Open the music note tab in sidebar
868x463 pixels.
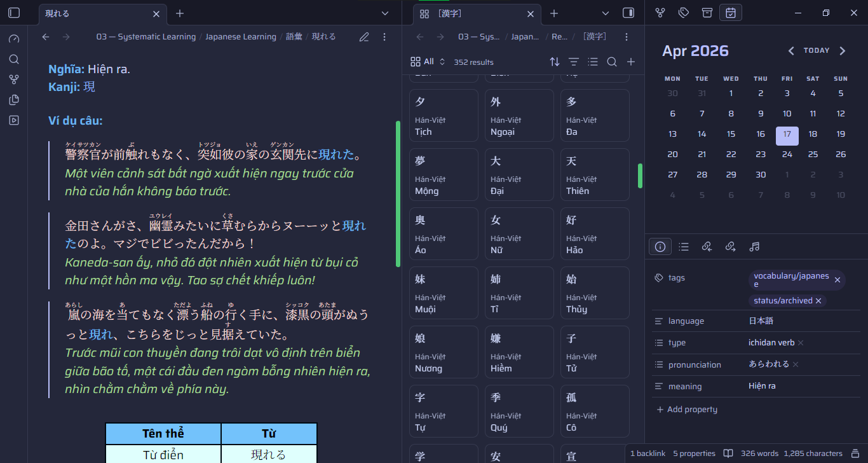pyautogui.click(x=754, y=247)
